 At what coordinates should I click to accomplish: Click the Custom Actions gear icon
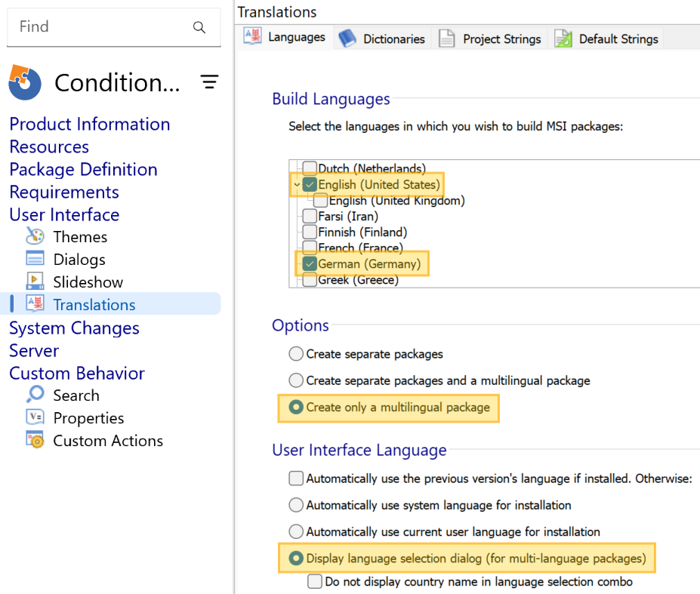pyautogui.click(x=35, y=439)
